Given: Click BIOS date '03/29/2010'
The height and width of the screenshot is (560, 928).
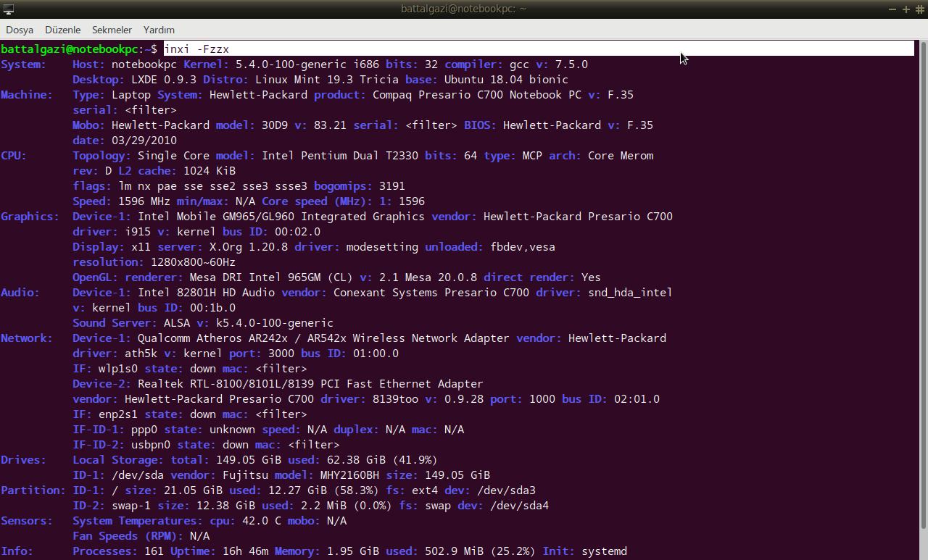Looking at the screenshot, I should tap(144, 141).
